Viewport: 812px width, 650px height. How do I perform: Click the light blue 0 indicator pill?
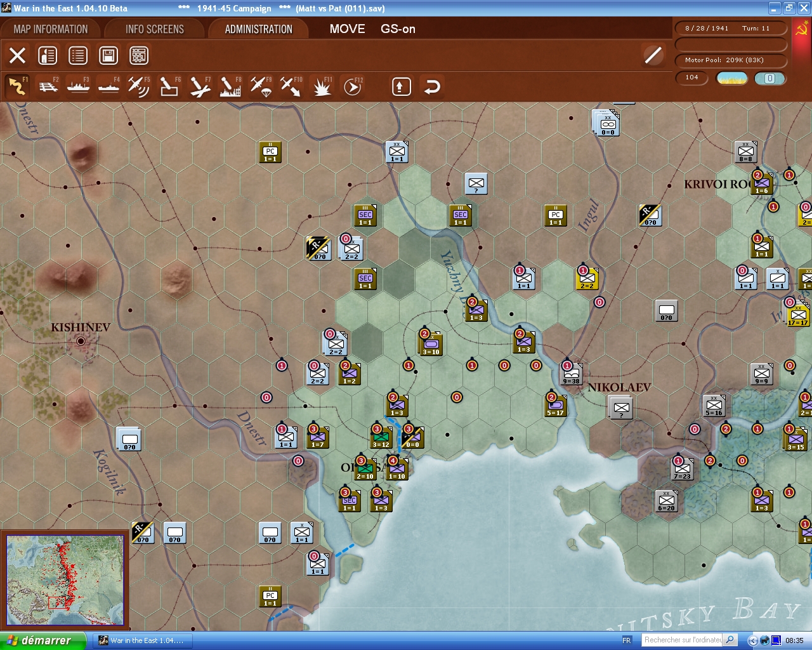tap(770, 78)
